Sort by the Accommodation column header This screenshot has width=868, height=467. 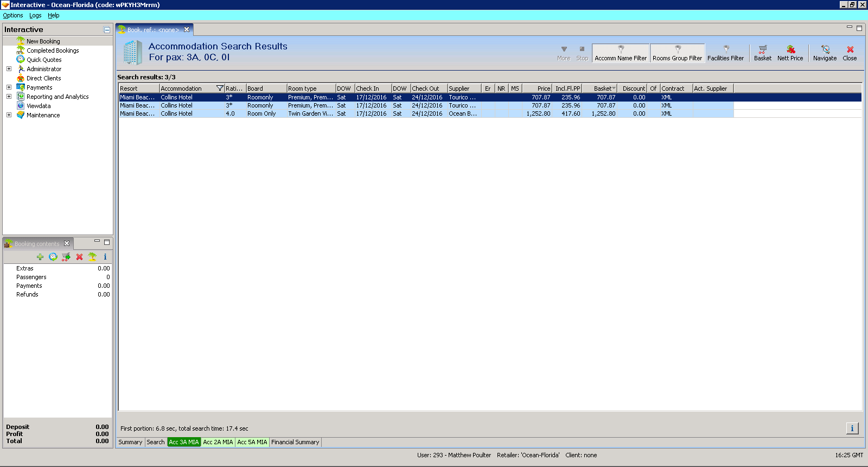tap(192, 89)
